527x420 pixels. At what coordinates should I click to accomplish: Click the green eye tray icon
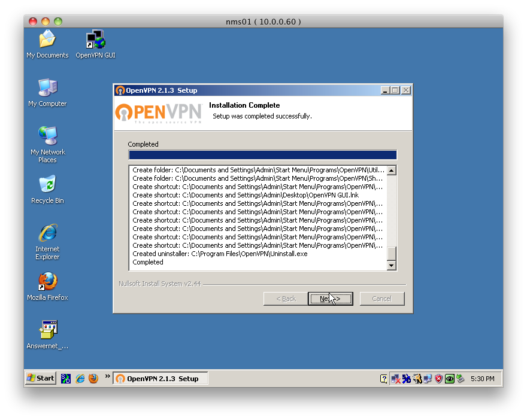tap(449, 379)
